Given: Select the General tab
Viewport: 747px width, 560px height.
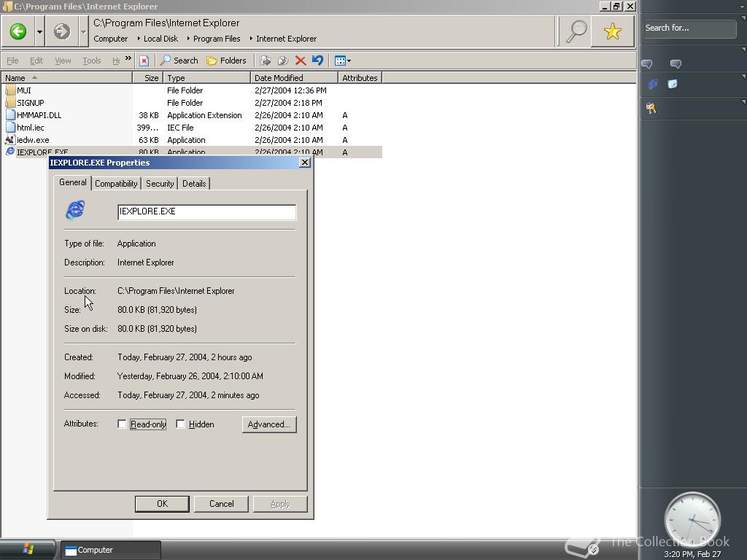Looking at the screenshot, I should [73, 182].
